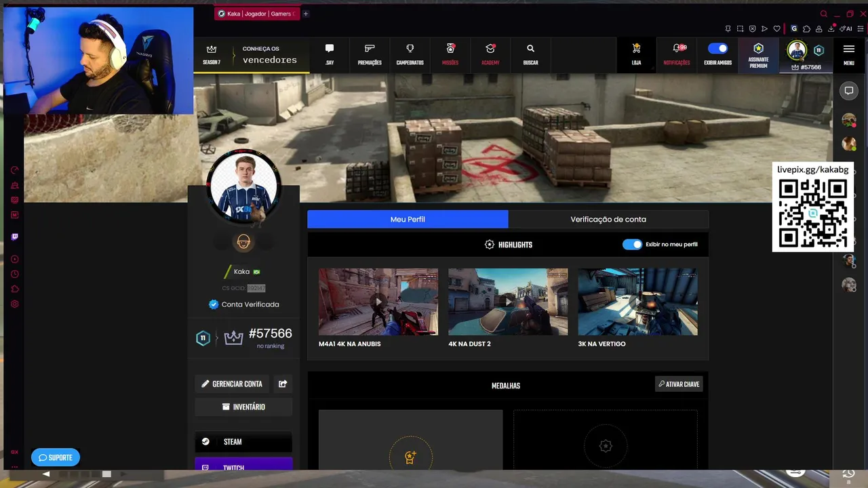The width and height of the screenshot is (868, 488).
Task: Click the G extension icon
Action: pyautogui.click(x=794, y=29)
